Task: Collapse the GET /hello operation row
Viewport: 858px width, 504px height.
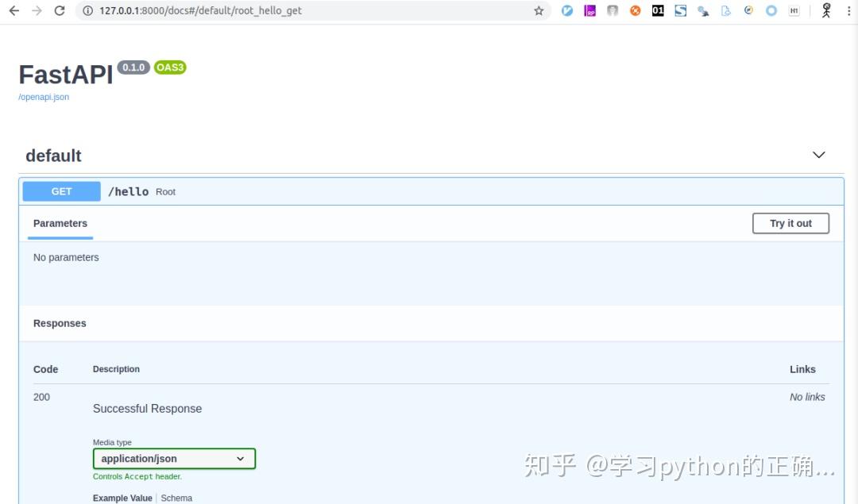Action: tap(431, 191)
